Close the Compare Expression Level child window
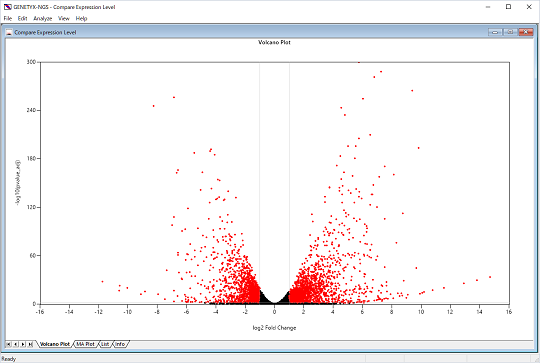The image size is (540, 363). [x=526, y=32]
